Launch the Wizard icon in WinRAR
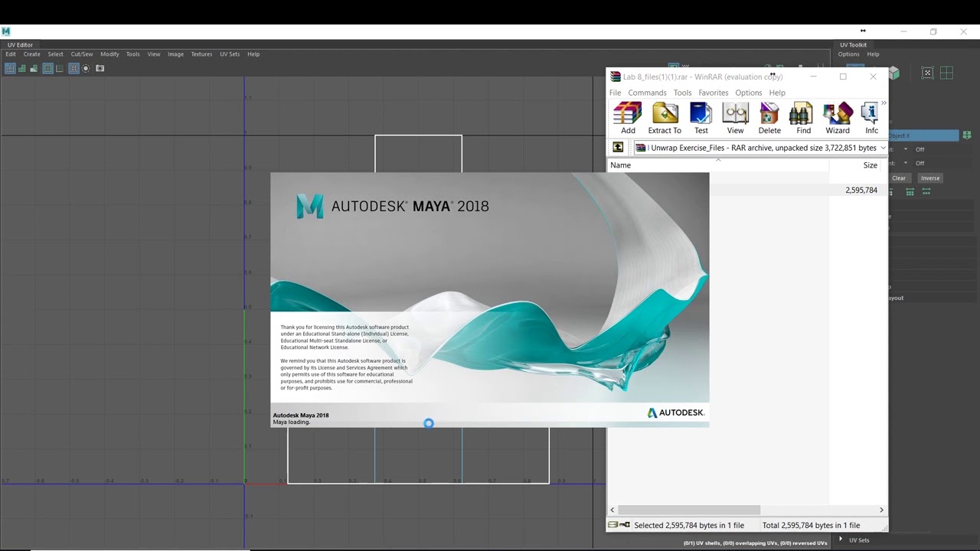 click(838, 118)
